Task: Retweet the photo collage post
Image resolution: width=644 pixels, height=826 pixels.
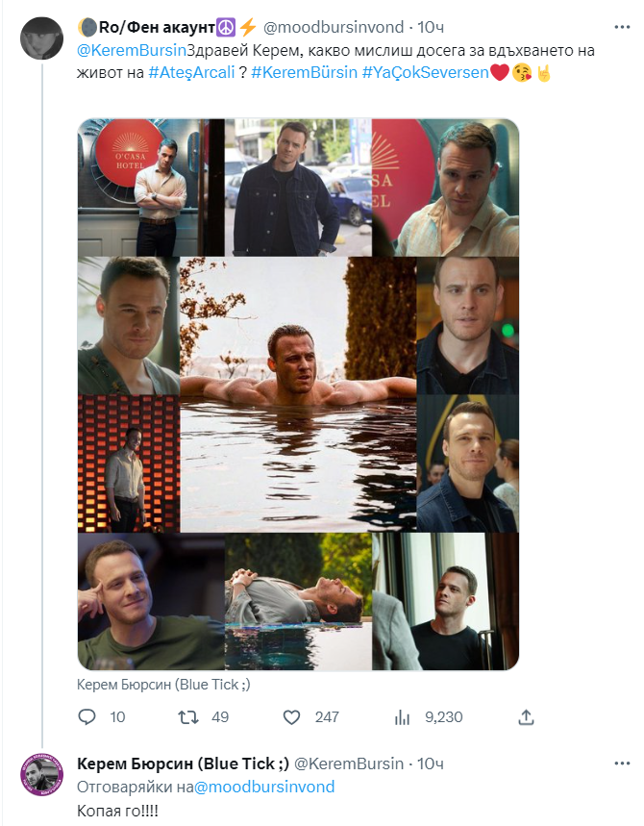Action: pyautogui.click(x=188, y=717)
